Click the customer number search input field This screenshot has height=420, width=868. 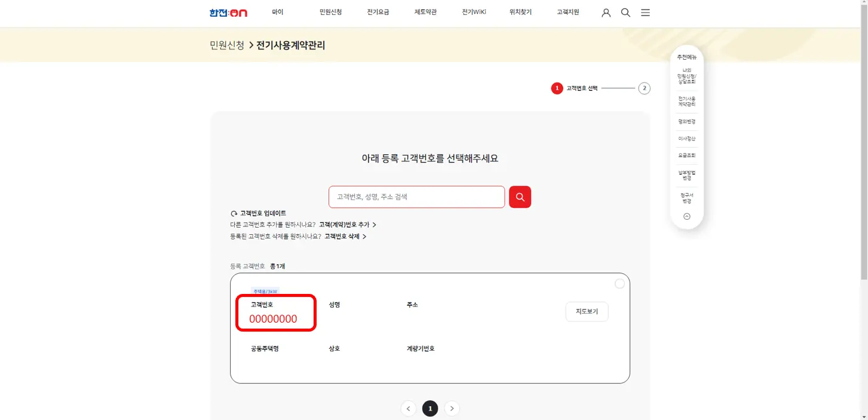pos(416,197)
